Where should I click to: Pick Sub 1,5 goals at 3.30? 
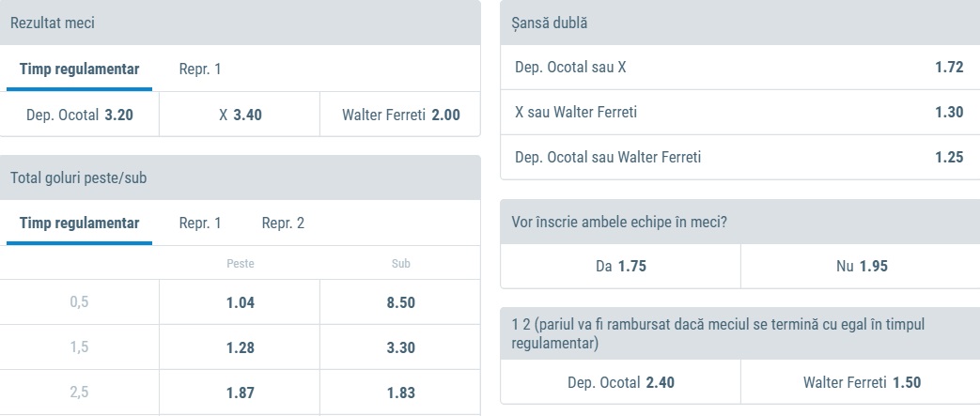pyautogui.click(x=400, y=348)
